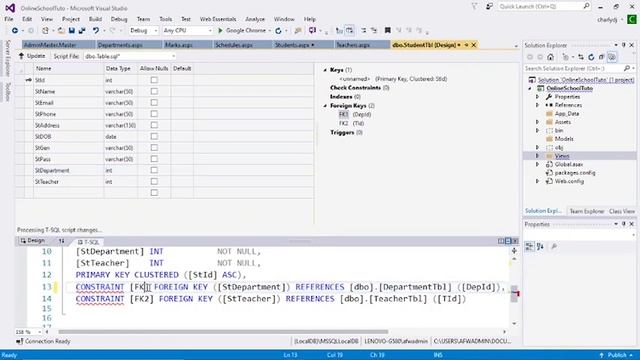Click the Open File folder icon in toolbar
Image resolution: width=640 pixels, height=360 pixels.
[x=61, y=31]
